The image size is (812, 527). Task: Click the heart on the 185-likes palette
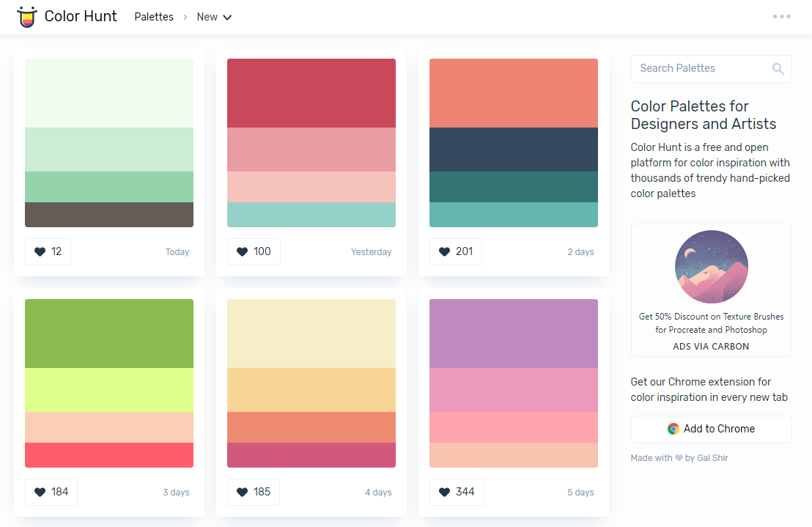(x=254, y=492)
